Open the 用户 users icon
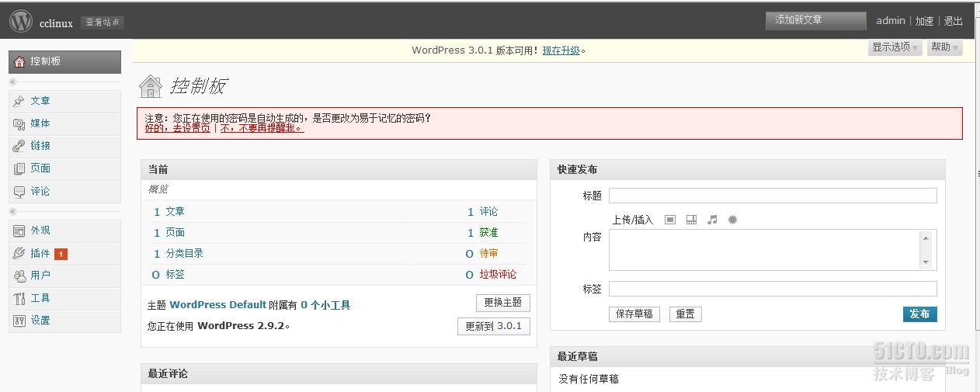This screenshot has height=392, width=980. (x=19, y=276)
